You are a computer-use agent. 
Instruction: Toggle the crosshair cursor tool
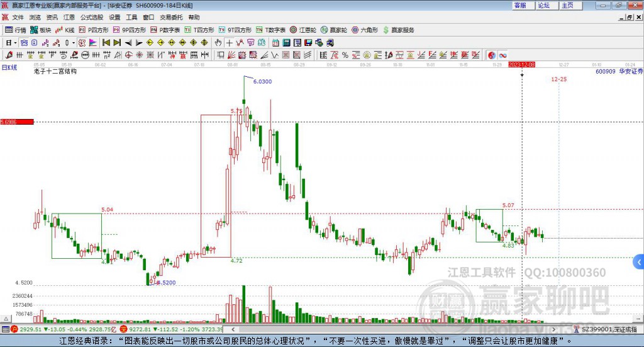coord(229,43)
